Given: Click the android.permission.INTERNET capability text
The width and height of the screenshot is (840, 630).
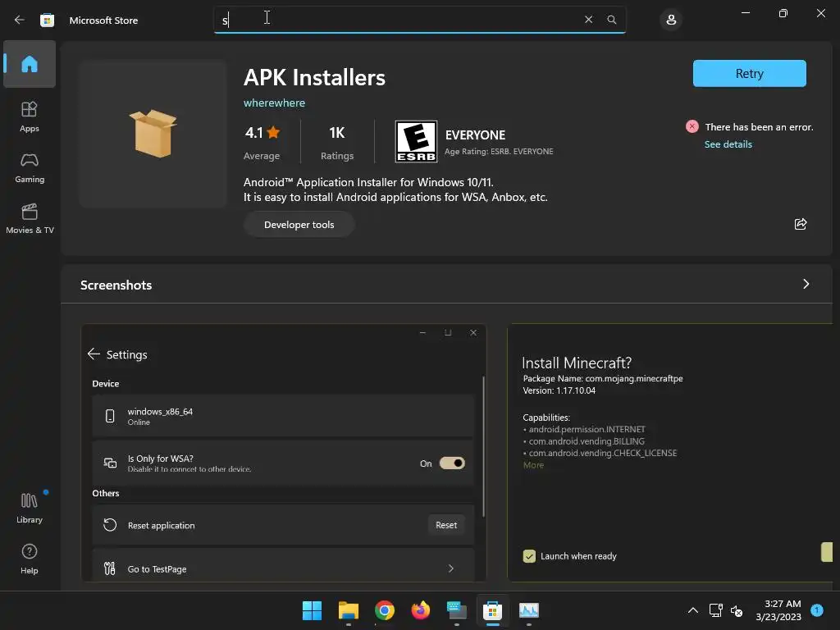Looking at the screenshot, I should pos(587,429).
